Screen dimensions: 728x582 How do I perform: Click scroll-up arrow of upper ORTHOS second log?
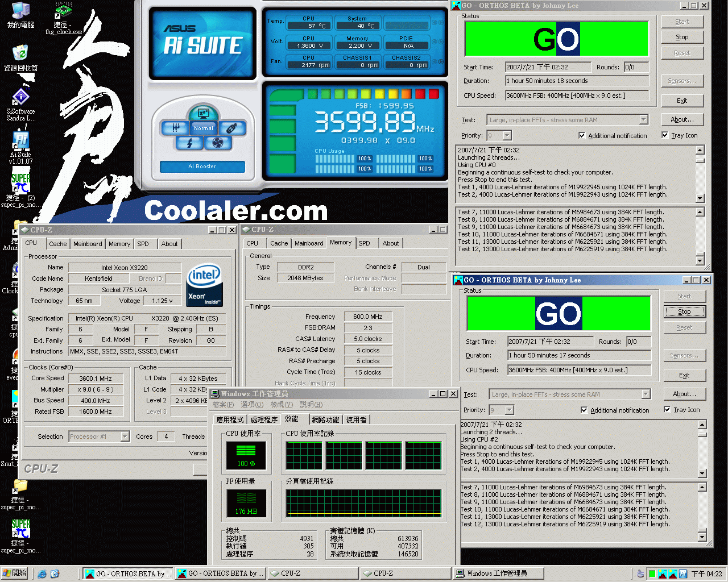pyautogui.click(x=700, y=212)
